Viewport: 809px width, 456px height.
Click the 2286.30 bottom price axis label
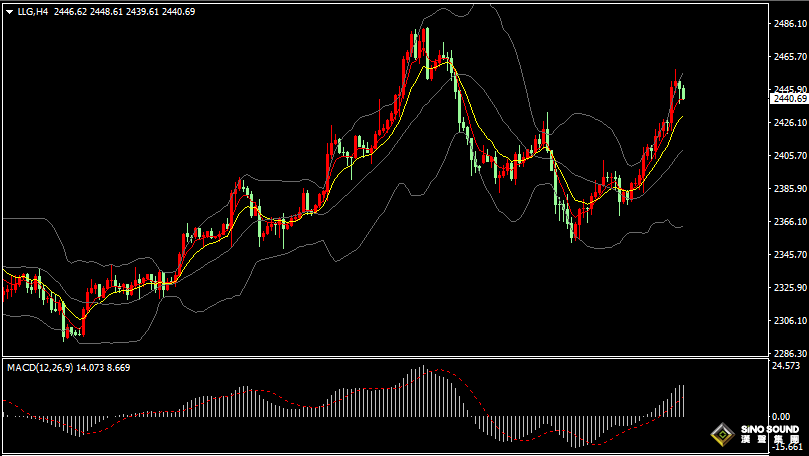tap(789, 354)
